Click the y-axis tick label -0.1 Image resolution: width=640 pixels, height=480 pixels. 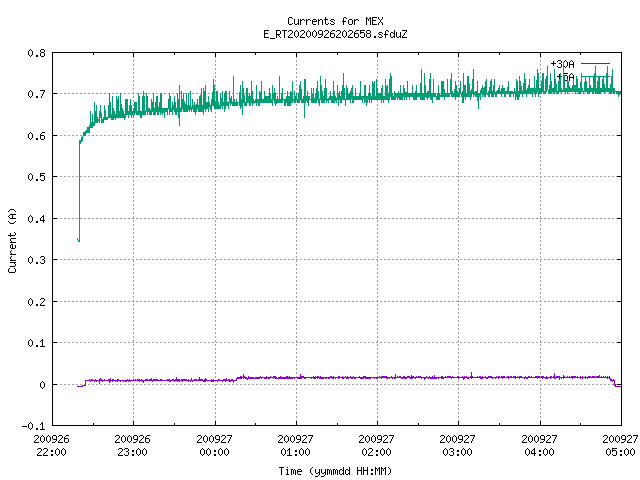[33, 426]
